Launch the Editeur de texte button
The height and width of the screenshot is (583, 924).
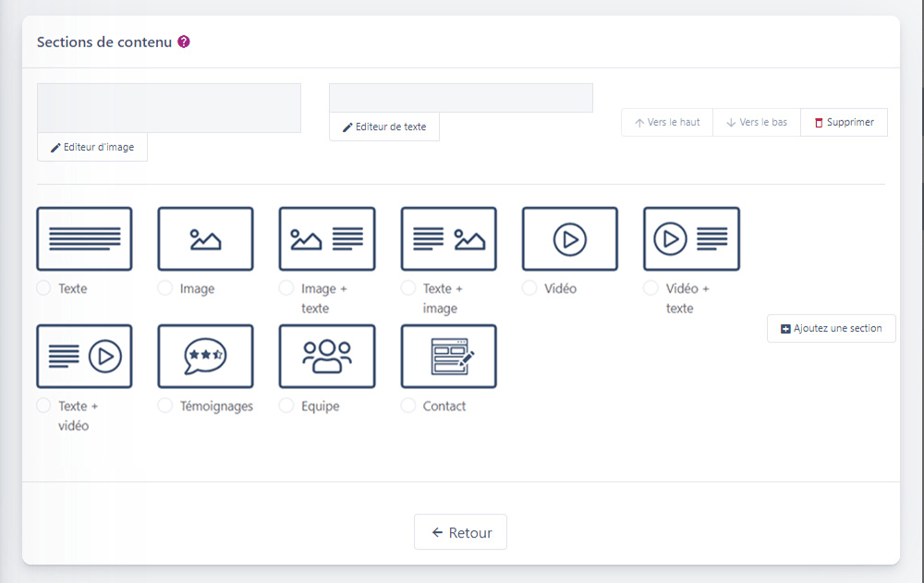(384, 128)
